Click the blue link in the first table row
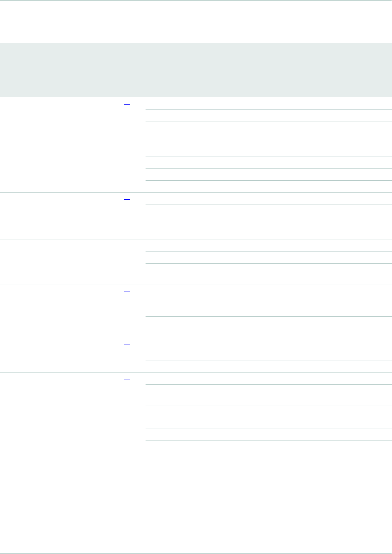 coord(127,104)
